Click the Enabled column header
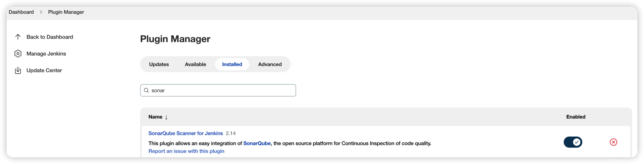 point(576,117)
